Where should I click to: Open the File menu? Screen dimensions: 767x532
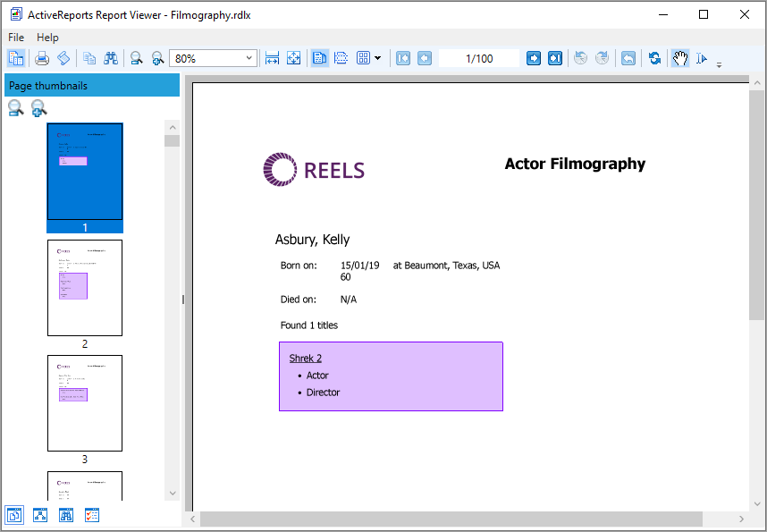point(16,38)
